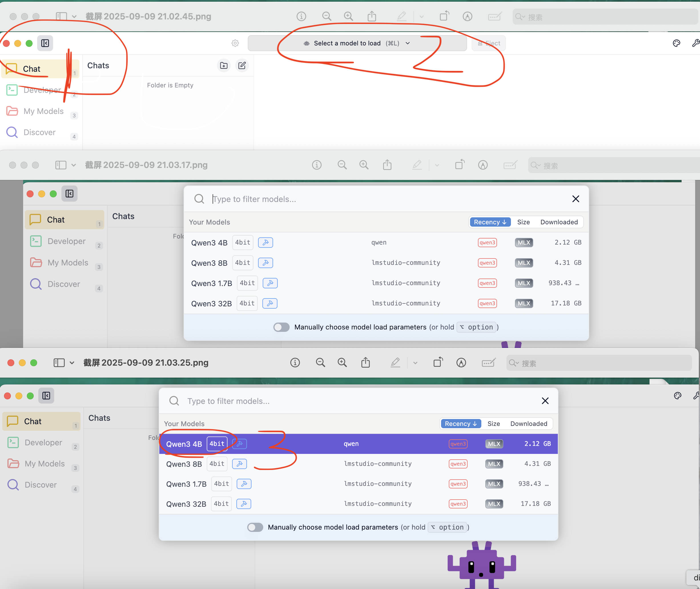Click Qwen3 8B row in middle screenshot
The height and width of the screenshot is (589, 700).
point(386,263)
